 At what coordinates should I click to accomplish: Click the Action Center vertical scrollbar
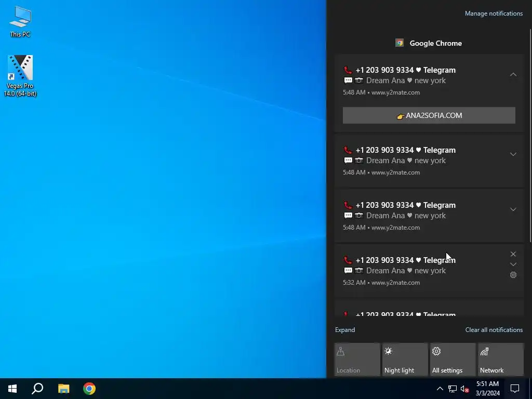530,136
